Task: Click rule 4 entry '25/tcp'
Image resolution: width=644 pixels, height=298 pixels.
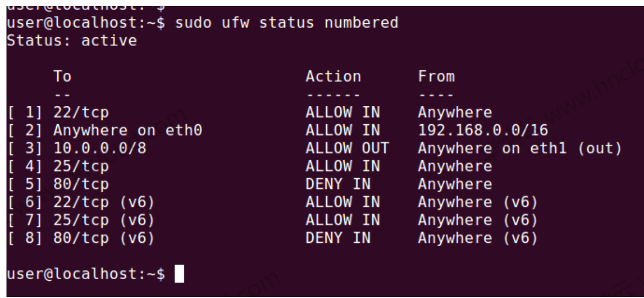Action: (81, 166)
